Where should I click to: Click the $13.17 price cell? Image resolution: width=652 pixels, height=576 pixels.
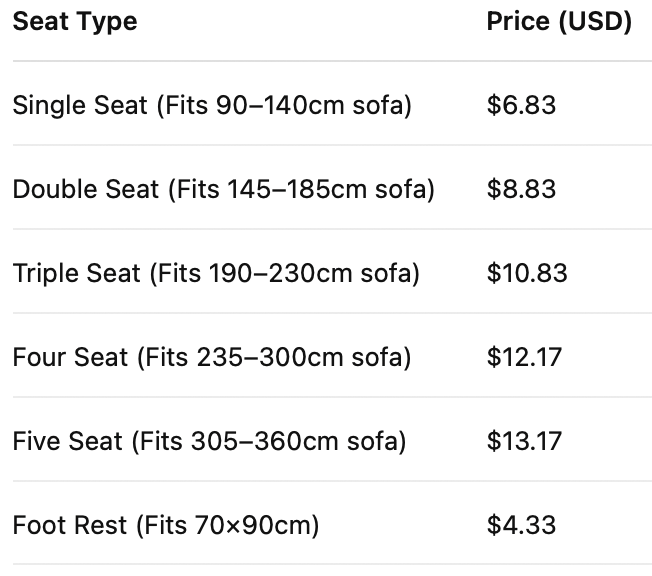point(525,441)
